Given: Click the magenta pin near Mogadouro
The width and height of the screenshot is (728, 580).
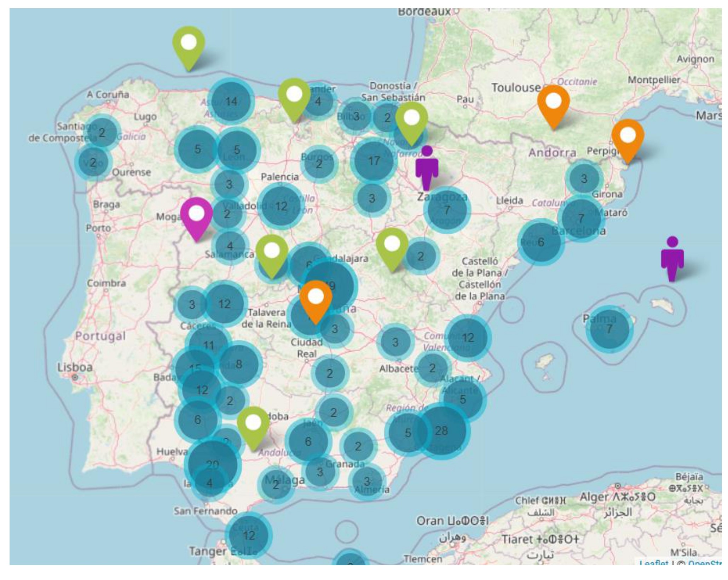Looking at the screenshot, I should (196, 215).
